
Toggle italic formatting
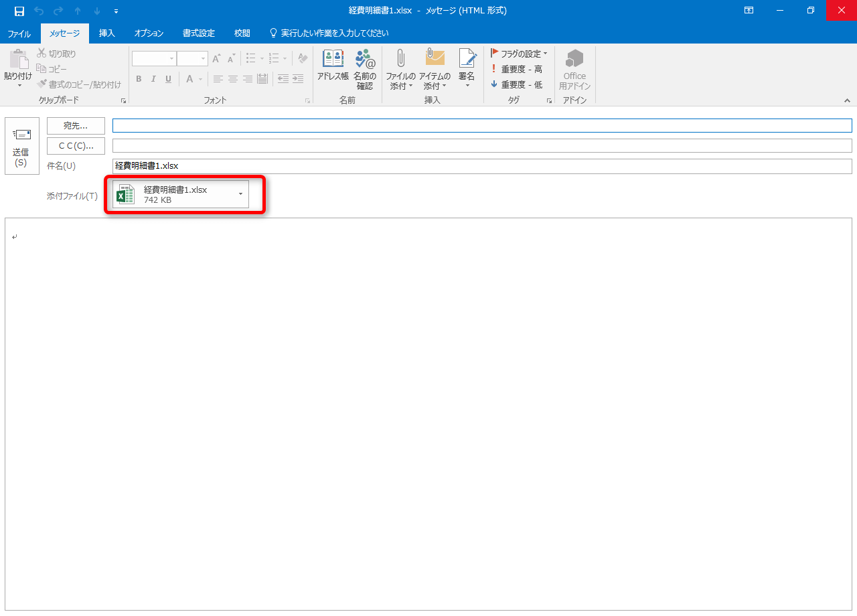tap(153, 79)
